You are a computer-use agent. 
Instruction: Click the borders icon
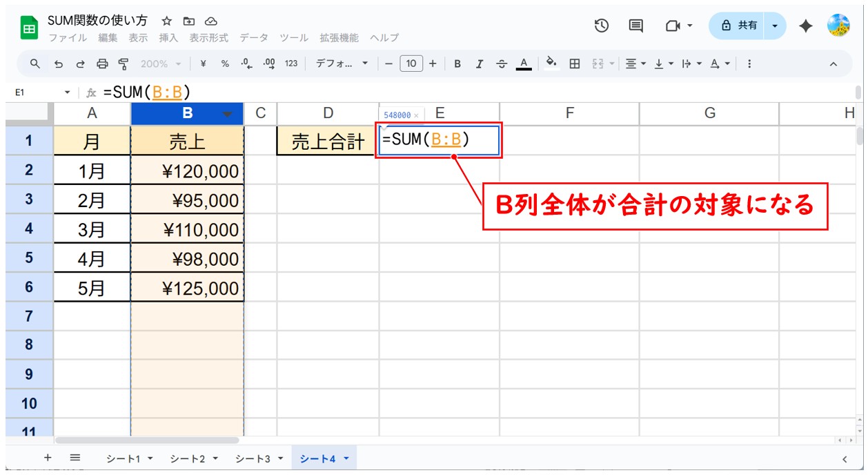click(574, 64)
